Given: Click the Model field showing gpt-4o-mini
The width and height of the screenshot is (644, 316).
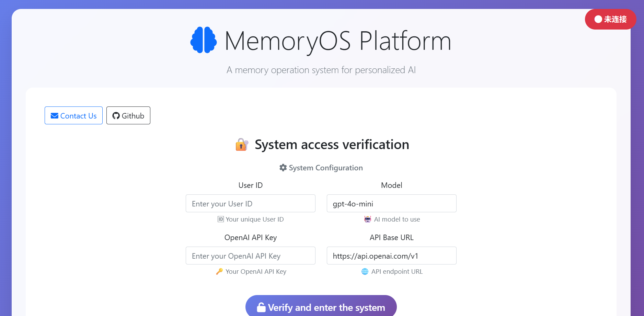Looking at the screenshot, I should 391,204.
